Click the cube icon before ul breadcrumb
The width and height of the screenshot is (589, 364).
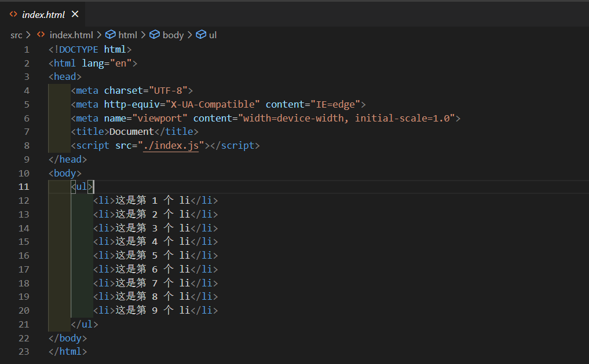(x=201, y=35)
